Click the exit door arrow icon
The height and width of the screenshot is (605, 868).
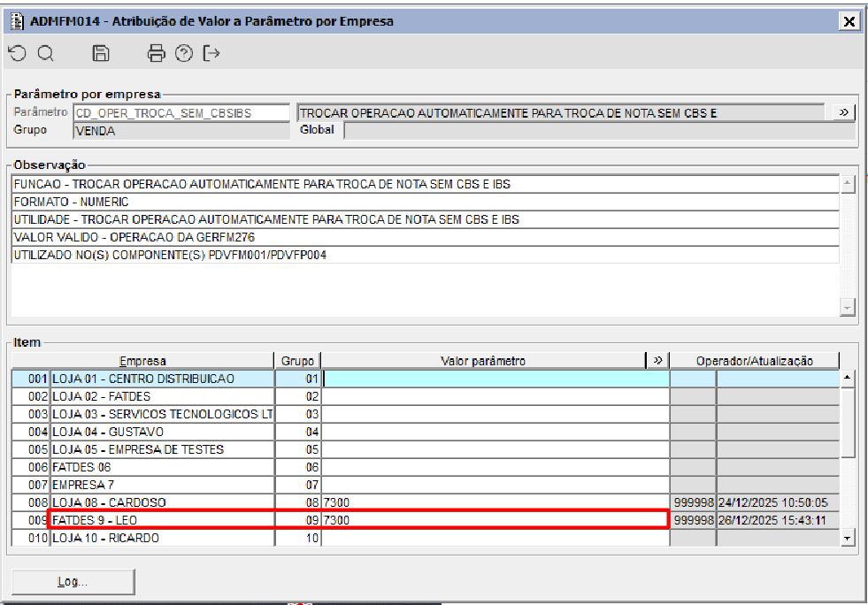(211, 53)
